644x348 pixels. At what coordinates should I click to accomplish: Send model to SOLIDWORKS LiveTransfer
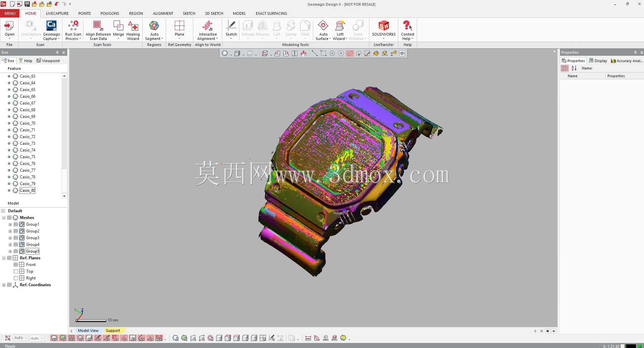coord(384,28)
